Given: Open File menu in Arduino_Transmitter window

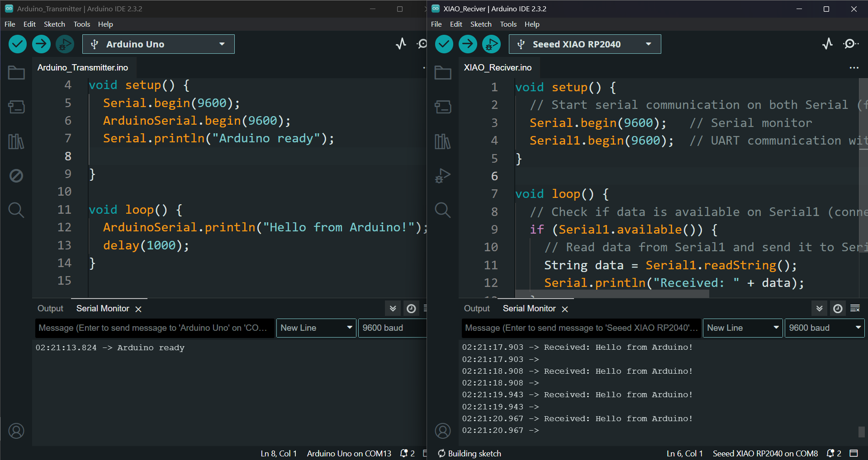Looking at the screenshot, I should tap(10, 24).
